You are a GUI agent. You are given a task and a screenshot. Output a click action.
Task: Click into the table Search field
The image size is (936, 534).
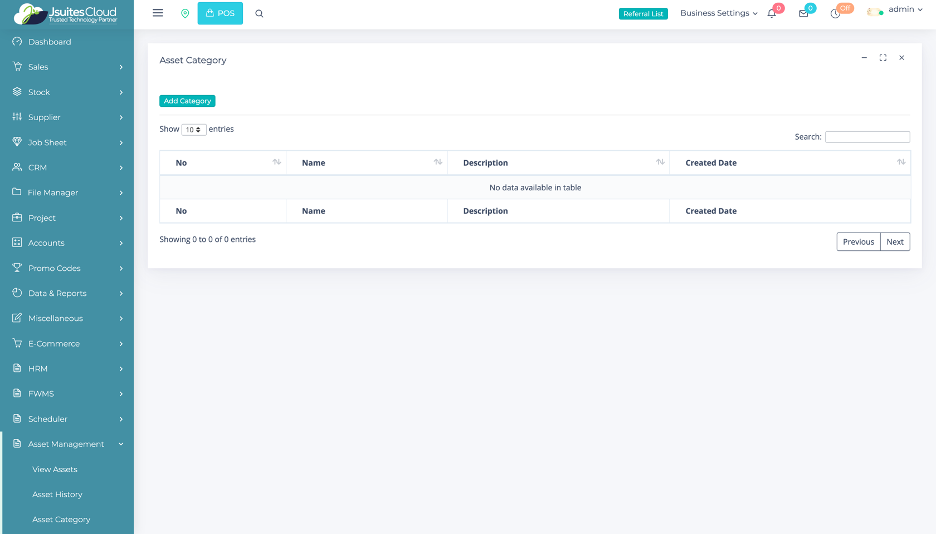[x=867, y=137]
